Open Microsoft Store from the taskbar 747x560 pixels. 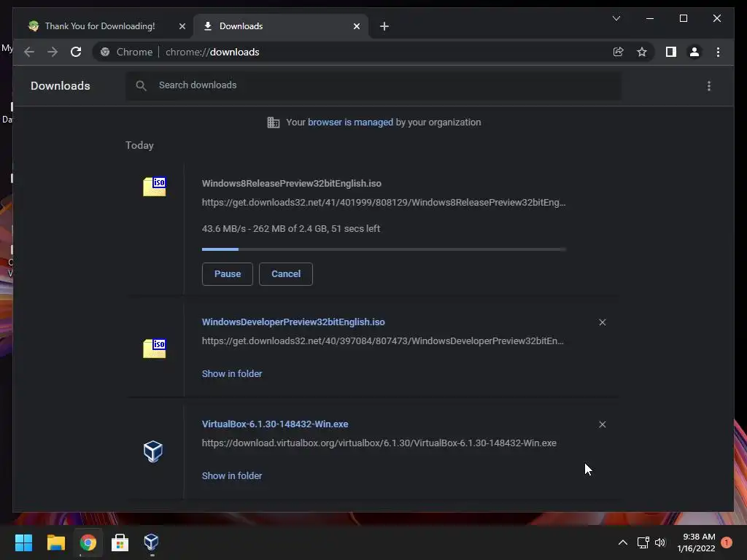tap(120, 542)
